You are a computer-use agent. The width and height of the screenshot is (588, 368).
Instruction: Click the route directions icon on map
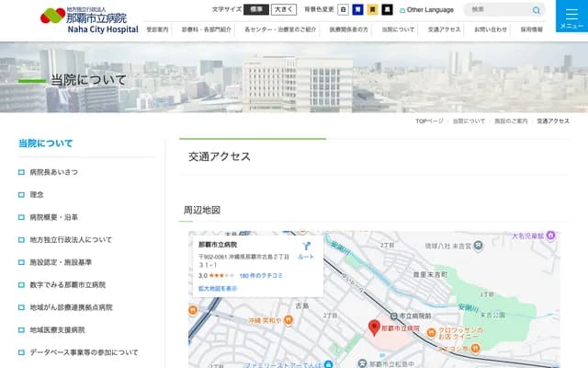[307, 247]
